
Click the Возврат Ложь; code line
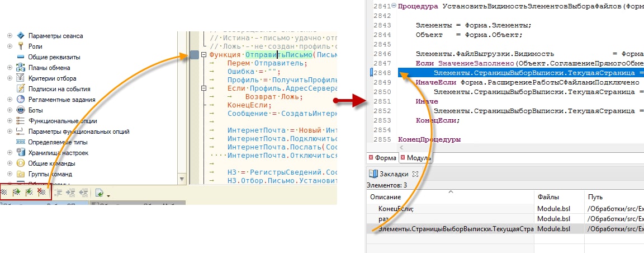pos(274,97)
